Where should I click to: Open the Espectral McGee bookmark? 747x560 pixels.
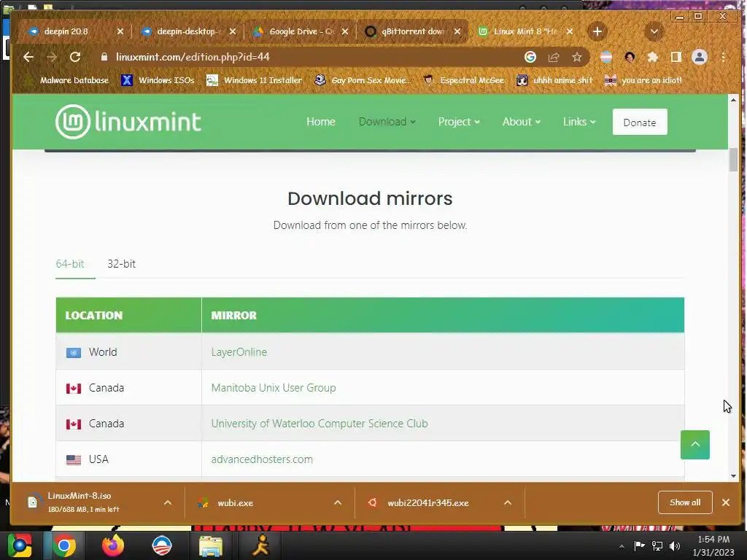[x=463, y=80]
